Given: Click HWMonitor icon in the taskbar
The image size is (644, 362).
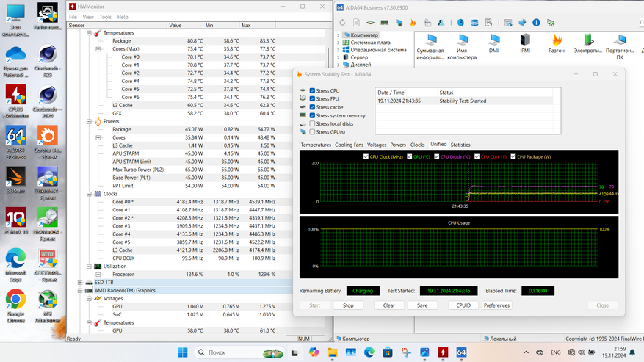Looking at the screenshot, I should click(443, 352).
